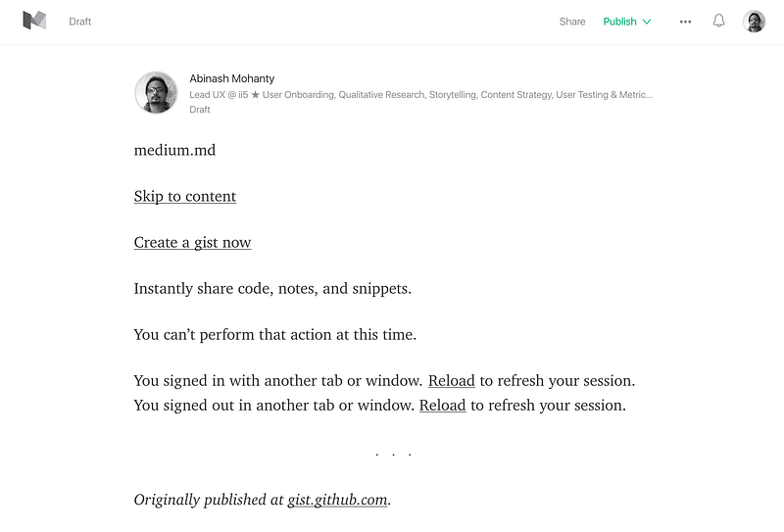Click Reload link in signed out sentence
This screenshot has width=784, height=532.
(443, 406)
